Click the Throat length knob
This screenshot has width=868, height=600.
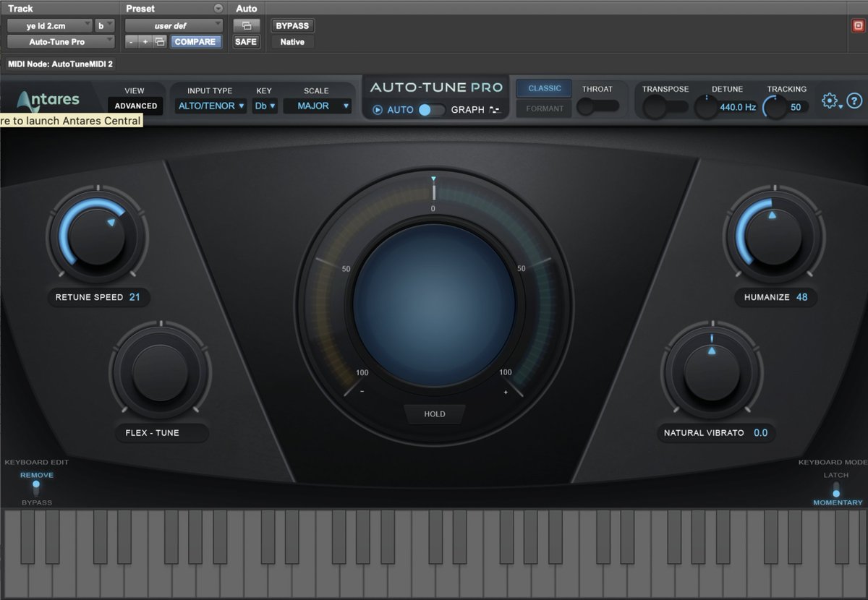pos(587,106)
